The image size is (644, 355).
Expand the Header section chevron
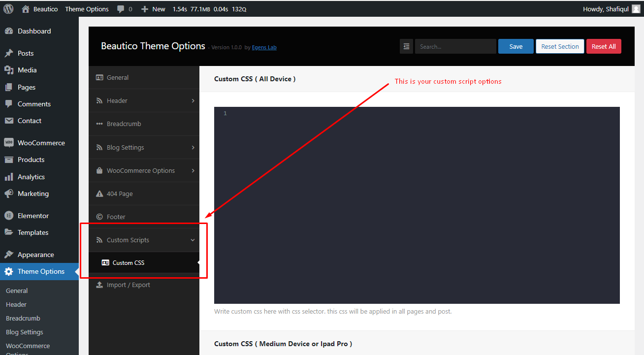(193, 100)
